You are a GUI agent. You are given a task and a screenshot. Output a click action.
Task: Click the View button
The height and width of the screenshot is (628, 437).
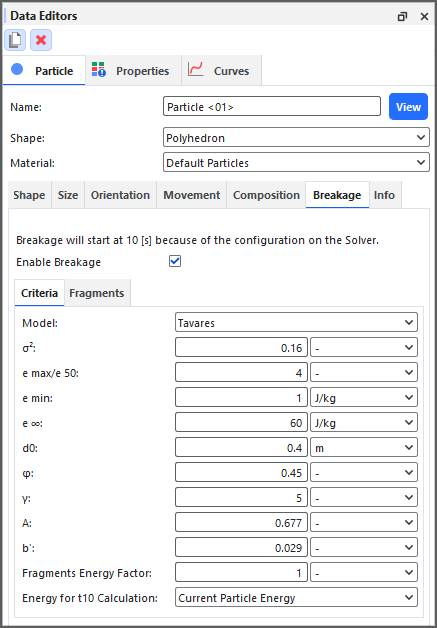[408, 107]
